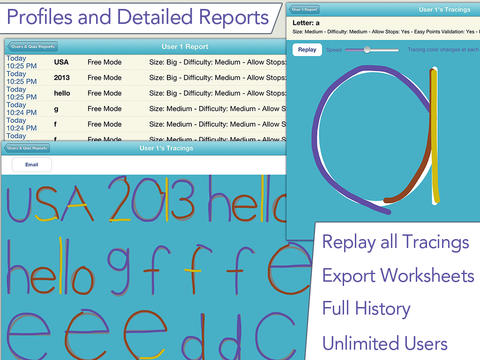
Task: Click the User 1's Tracings title above Letter: a
Action: click(444, 10)
